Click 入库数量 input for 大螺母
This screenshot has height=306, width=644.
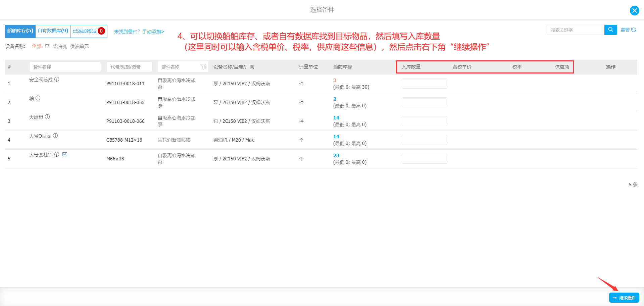point(424,121)
